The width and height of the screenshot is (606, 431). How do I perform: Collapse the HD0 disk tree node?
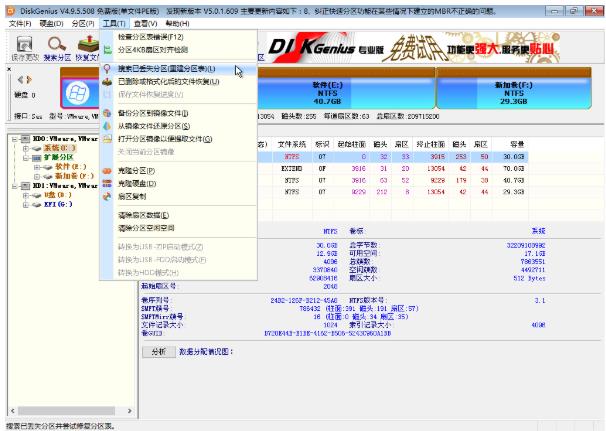tap(14, 139)
